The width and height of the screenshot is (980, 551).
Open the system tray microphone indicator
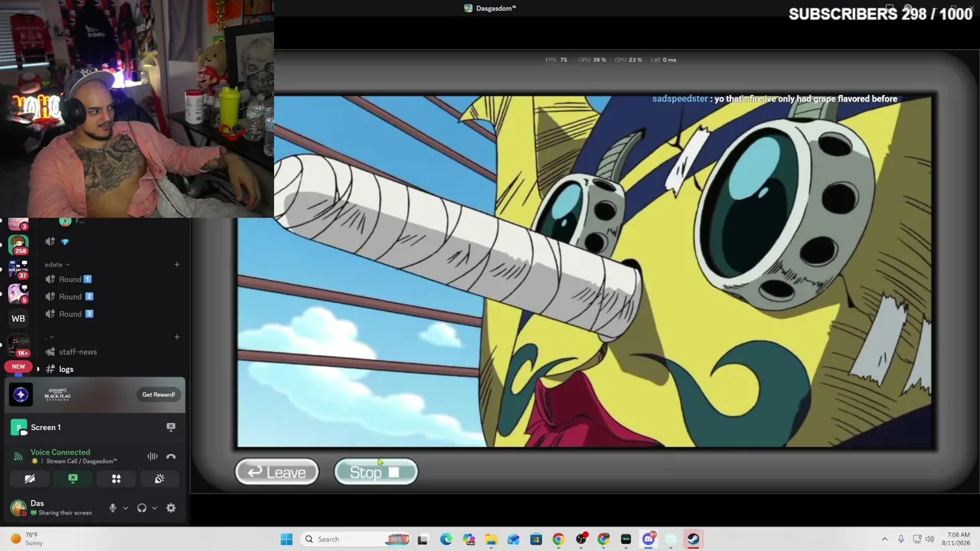[901, 540]
